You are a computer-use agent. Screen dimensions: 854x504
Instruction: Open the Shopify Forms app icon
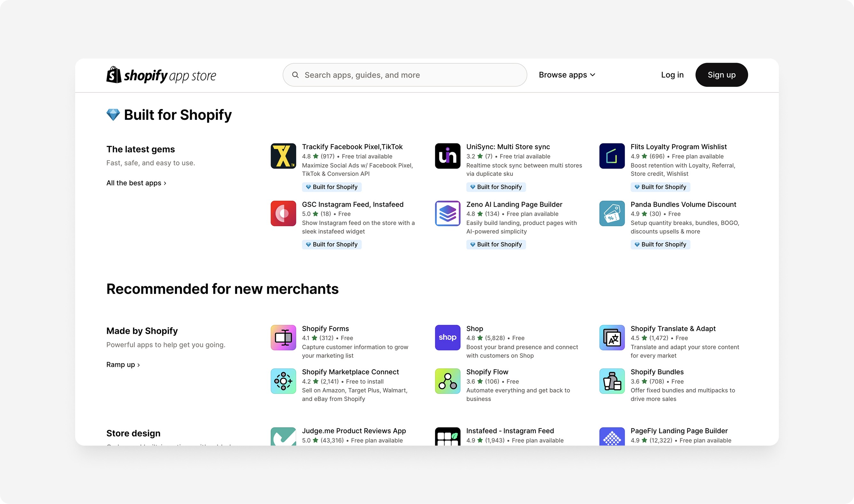tap(283, 337)
